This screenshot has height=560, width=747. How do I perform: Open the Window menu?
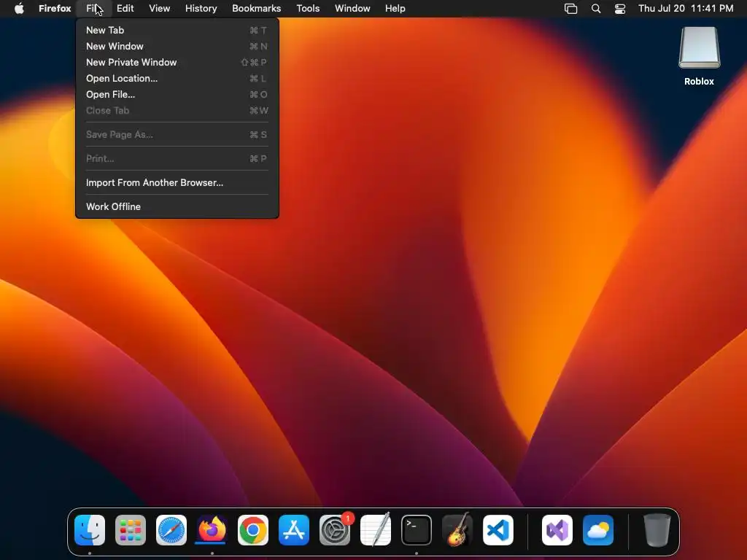[x=352, y=9]
